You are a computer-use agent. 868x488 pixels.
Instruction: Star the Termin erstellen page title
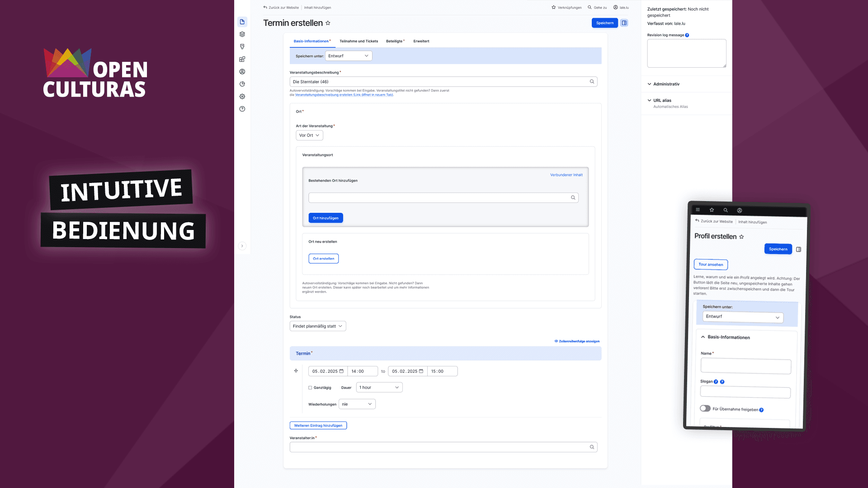tap(328, 23)
